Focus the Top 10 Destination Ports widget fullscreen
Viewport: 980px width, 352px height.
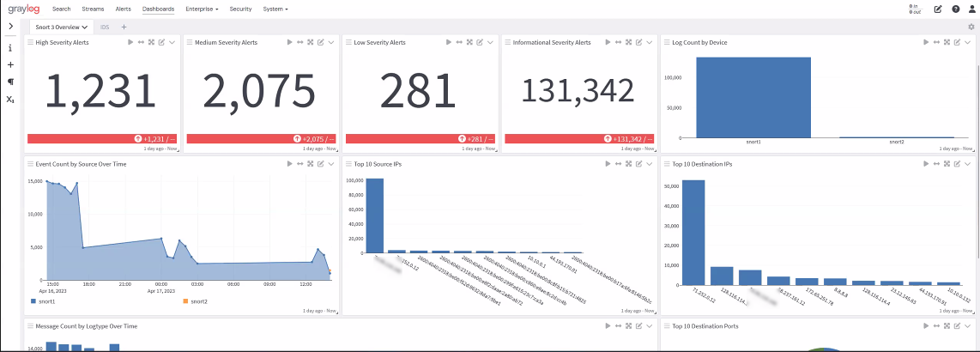point(947,325)
